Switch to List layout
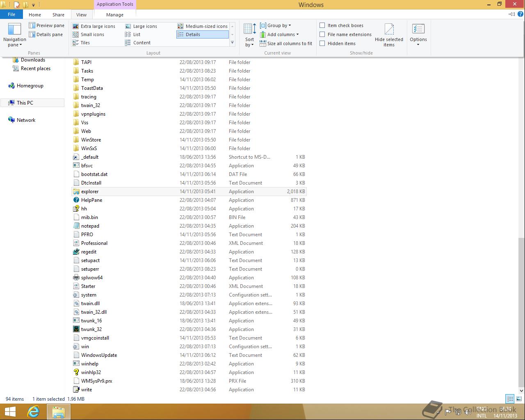This screenshot has height=420, width=525. [x=133, y=34]
